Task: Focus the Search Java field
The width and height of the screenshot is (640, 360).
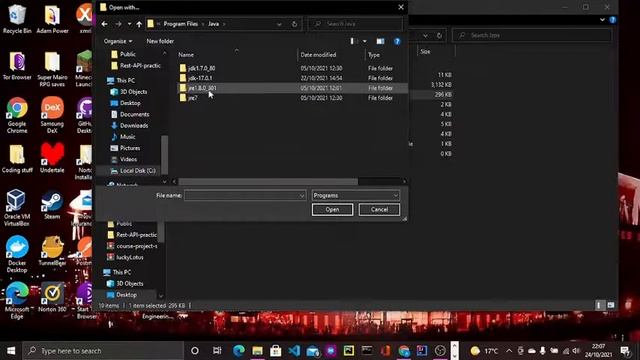Action: click(356, 24)
